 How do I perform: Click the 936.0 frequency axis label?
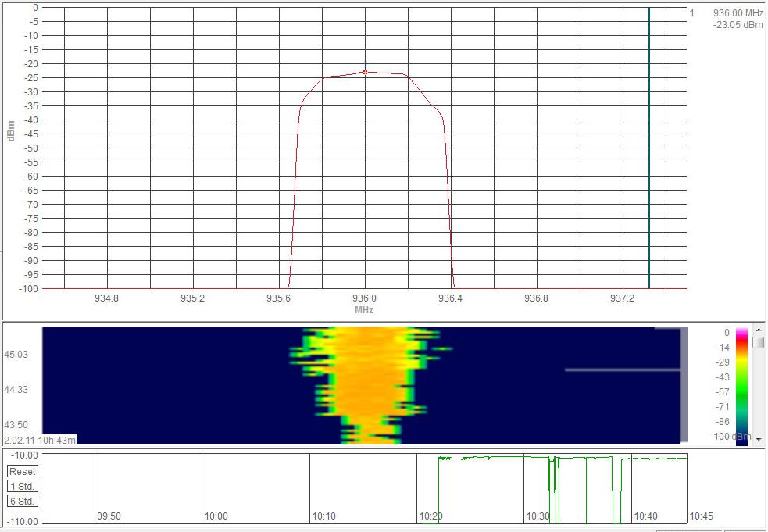click(364, 298)
